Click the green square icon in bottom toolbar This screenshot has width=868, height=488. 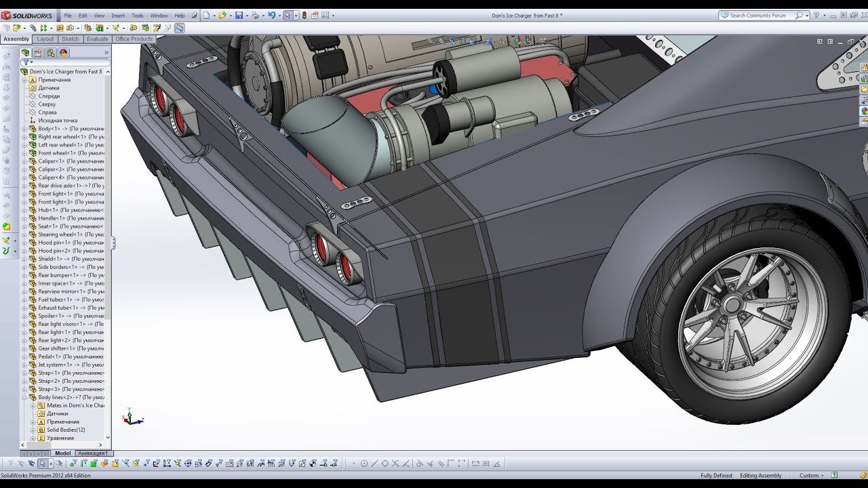pyautogui.click(x=94, y=464)
